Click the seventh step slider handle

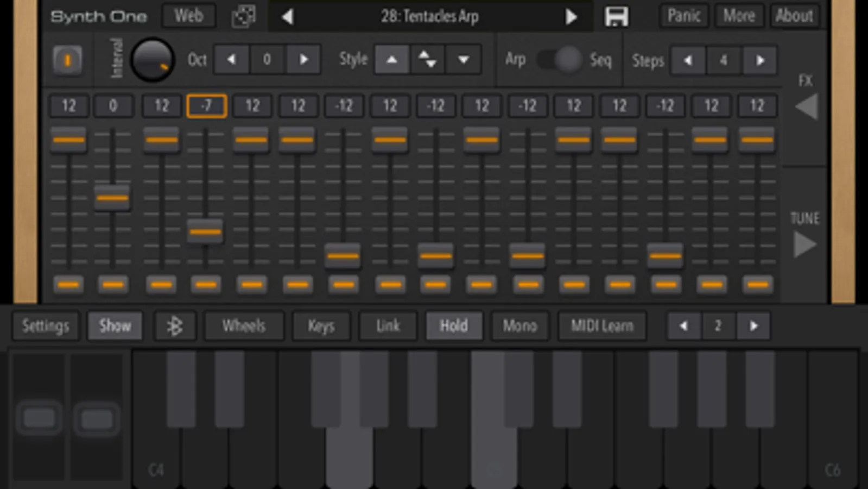click(x=343, y=256)
